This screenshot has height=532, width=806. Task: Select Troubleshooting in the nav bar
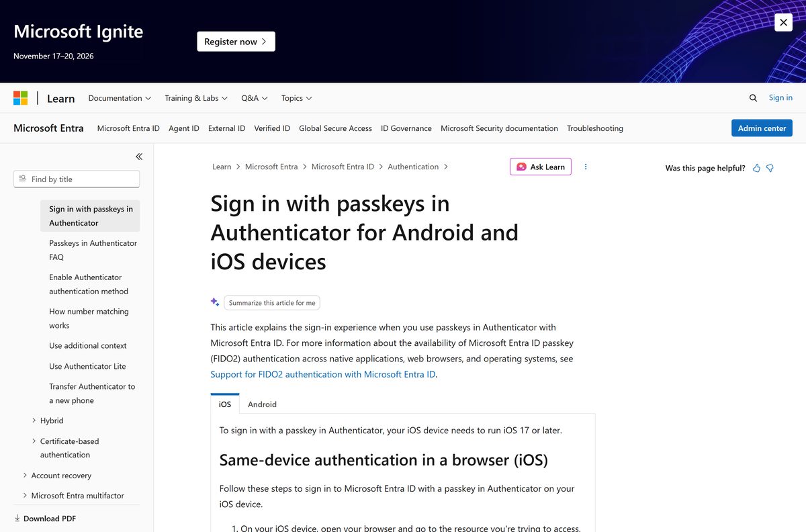click(595, 128)
